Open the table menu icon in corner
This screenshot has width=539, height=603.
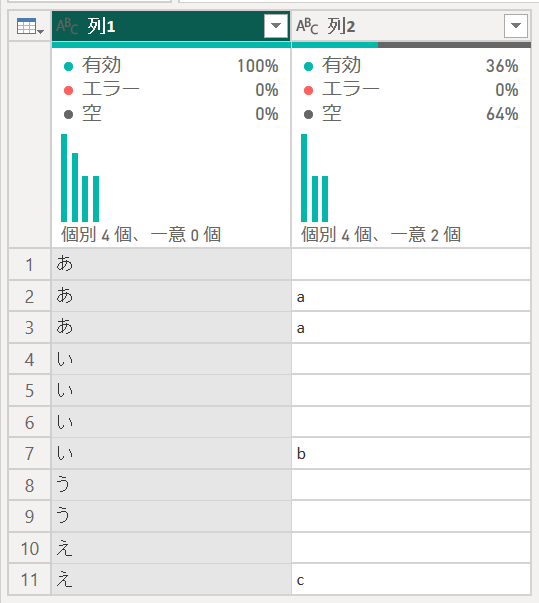click(30, 26)
